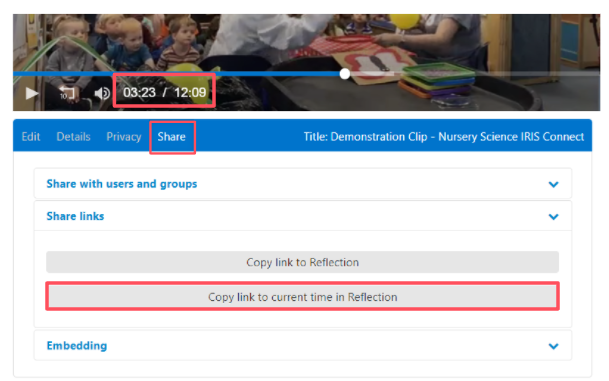Viewport: 609px width, 381px height.
Task: Rewind the video by 10 seconds
Action: [x=67, y=93]
